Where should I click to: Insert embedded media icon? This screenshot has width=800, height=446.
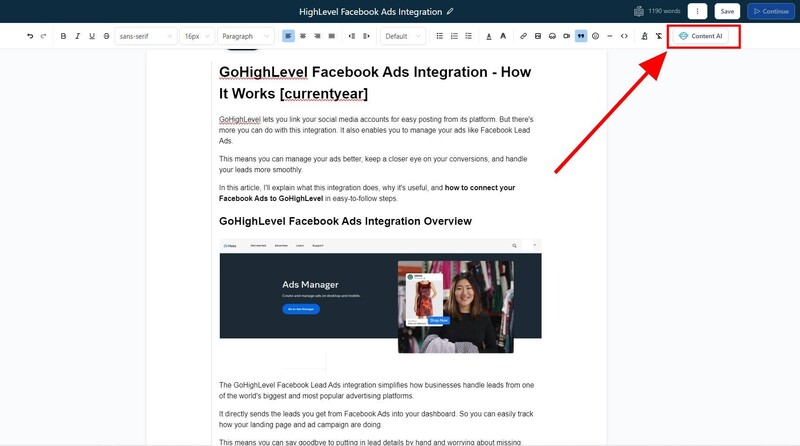click(x=552, y=36)
